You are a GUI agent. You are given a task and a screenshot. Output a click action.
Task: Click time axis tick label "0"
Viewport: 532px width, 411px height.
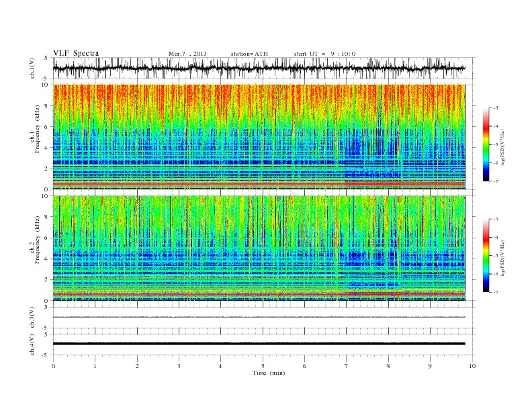53,366
